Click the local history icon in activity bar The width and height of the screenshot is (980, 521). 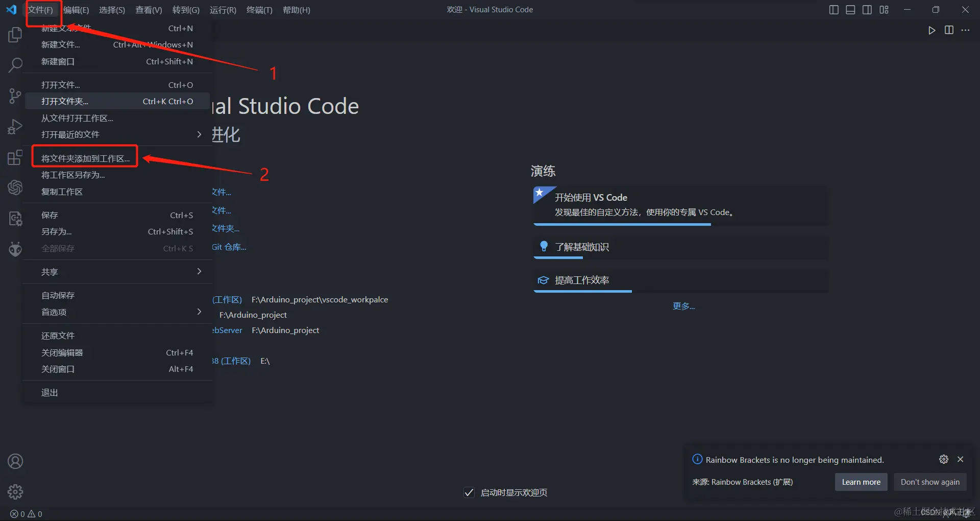pos(15,219)
